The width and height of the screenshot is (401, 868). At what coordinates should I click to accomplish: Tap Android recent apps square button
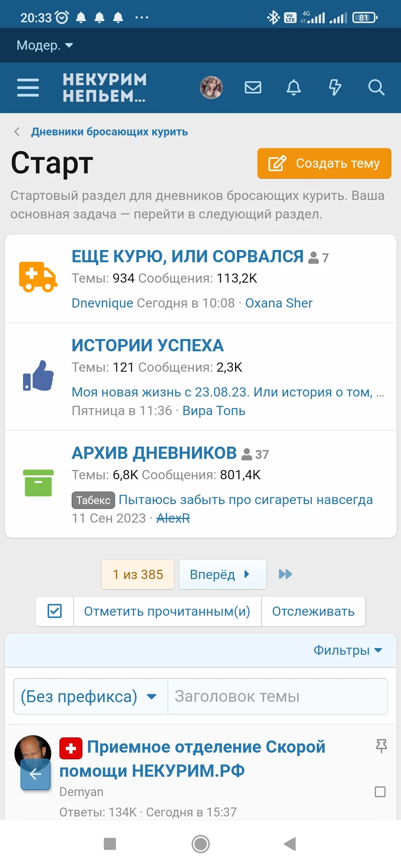click(x=110, y=844)
